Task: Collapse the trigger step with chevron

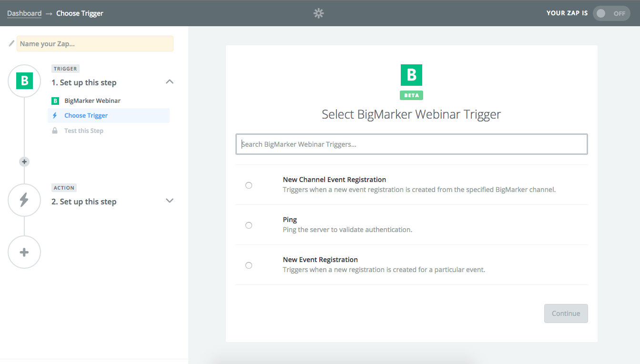Action: tap(170, 81)
